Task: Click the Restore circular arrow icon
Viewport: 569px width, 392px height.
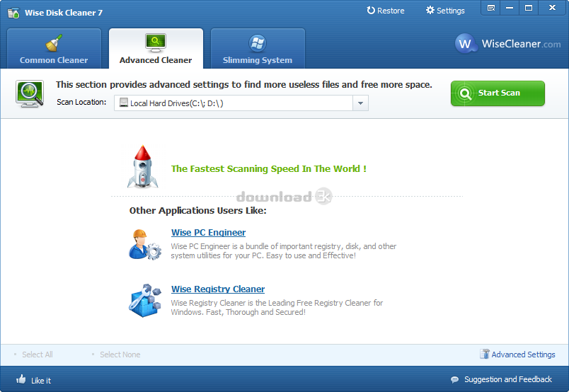Action: pyautogui.click(x=371, y=10)
